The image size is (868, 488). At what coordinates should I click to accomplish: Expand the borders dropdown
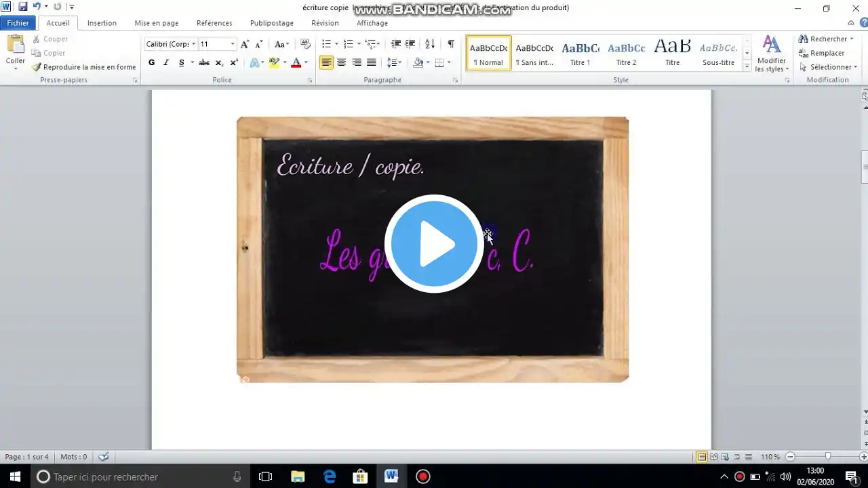[x=449, y=63]
